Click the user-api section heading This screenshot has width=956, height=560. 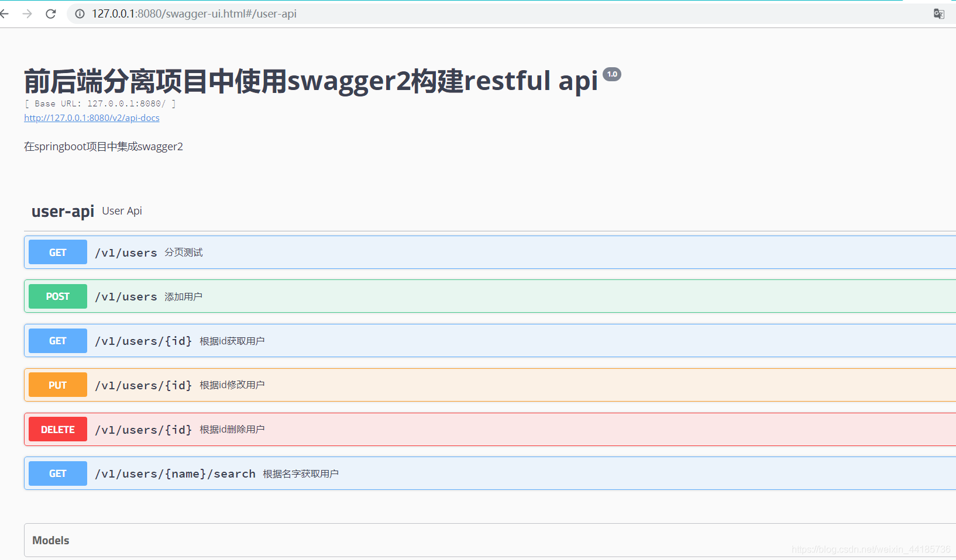click(x=63, y=211)
